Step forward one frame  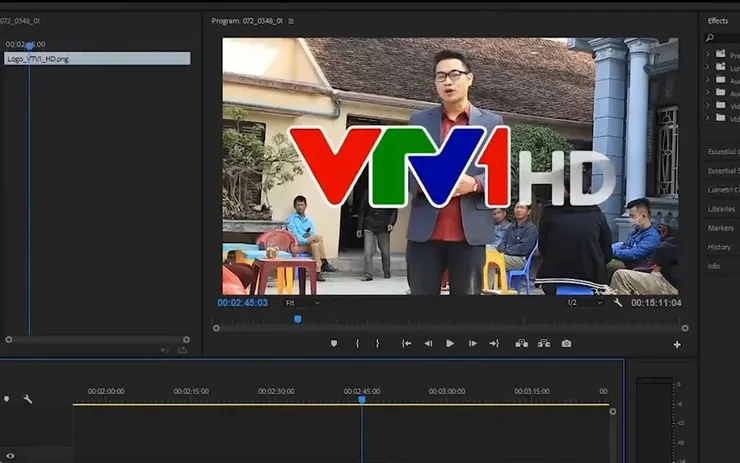[x=472, y=344]
